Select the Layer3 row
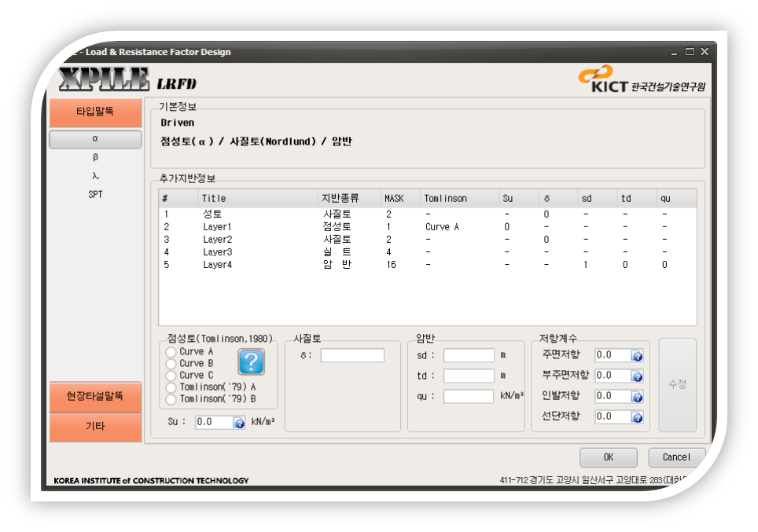The width and height of the screenshot is (758, 532). coord(427,251)
